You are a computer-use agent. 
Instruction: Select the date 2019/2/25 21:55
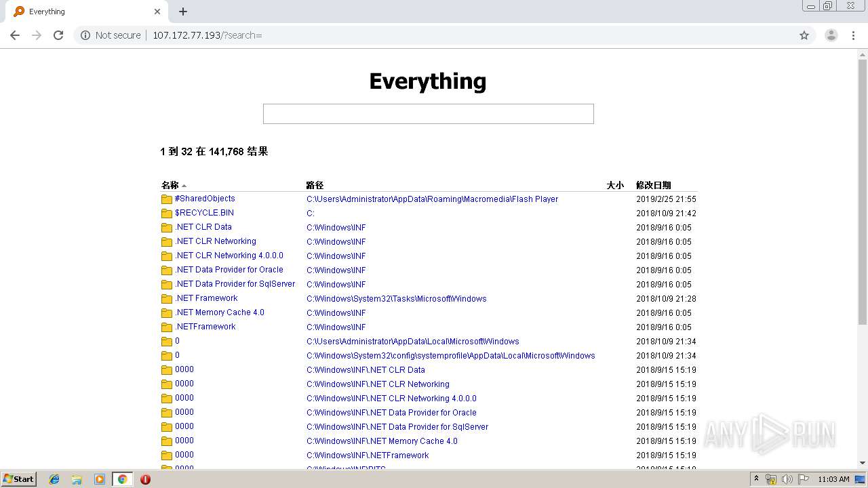[x=666, y=199]
